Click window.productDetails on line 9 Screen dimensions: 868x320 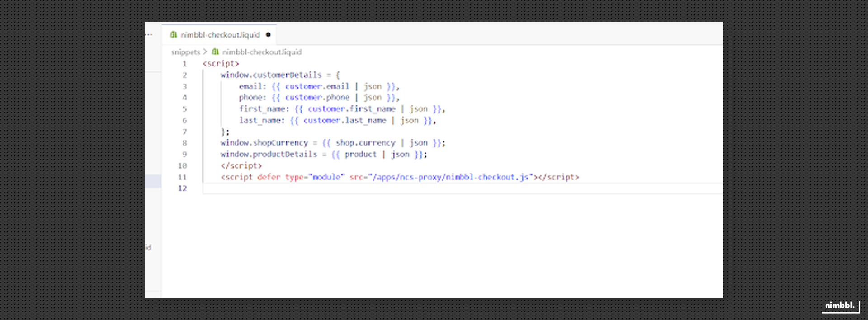pos(269,154)
